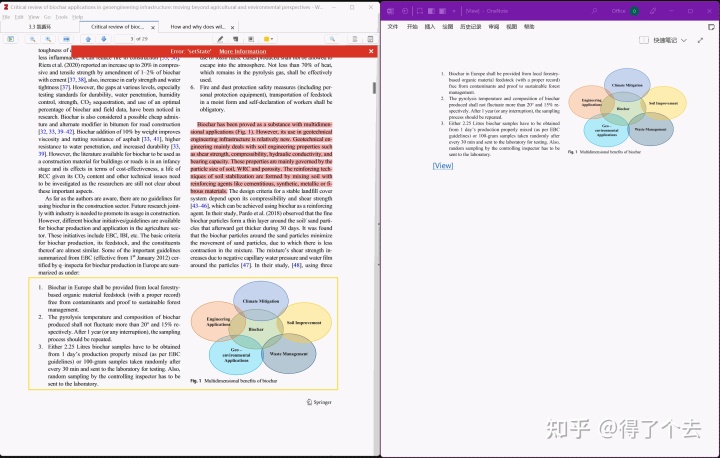Open the 帮助 ribbon tab in OneNote
The image size is (720, 458).
[x=529, y=27]
